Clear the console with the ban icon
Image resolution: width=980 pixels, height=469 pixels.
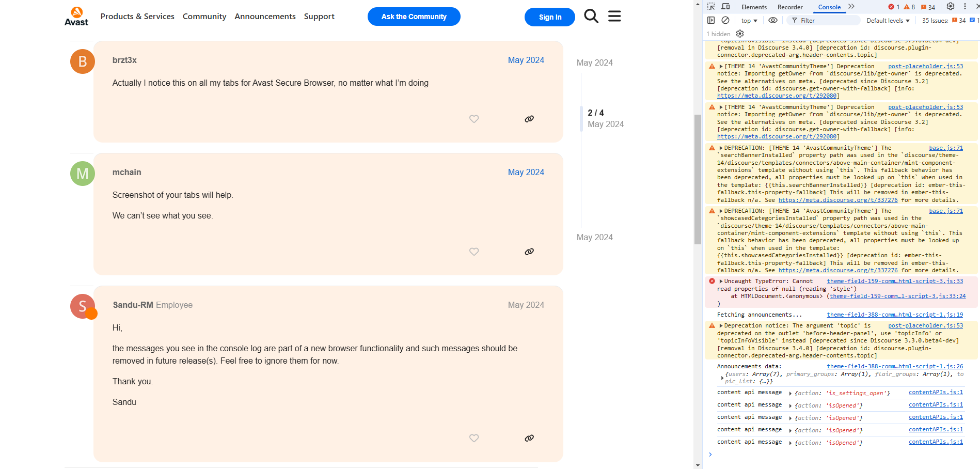[725, 20]
